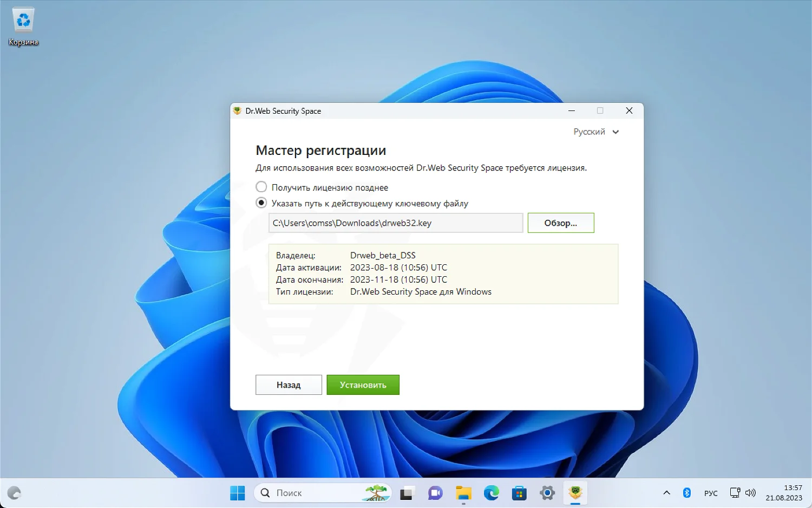Click the Dr.Web installer taskbar icon

[x=575, y=493]
